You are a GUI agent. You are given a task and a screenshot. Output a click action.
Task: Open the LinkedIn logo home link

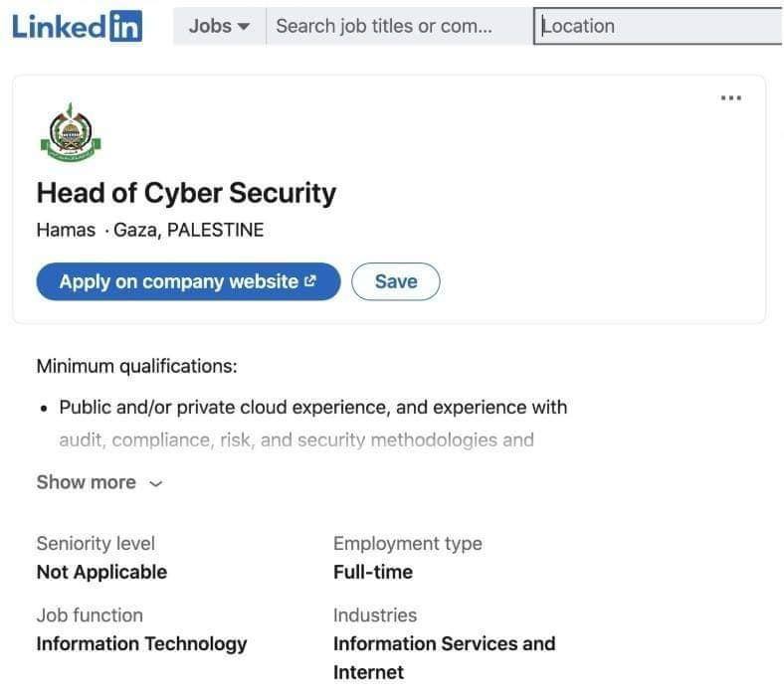click(77, 26)
